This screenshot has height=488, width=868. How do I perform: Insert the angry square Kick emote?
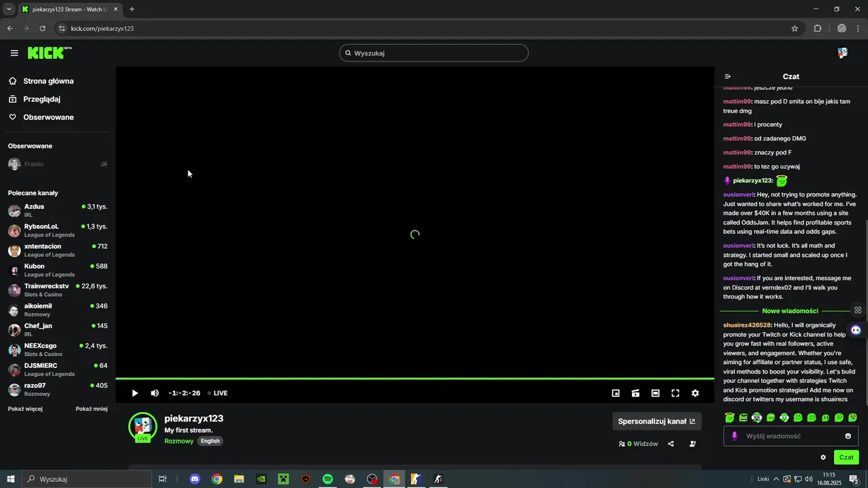pyautogui.click(x=743, y=418)
